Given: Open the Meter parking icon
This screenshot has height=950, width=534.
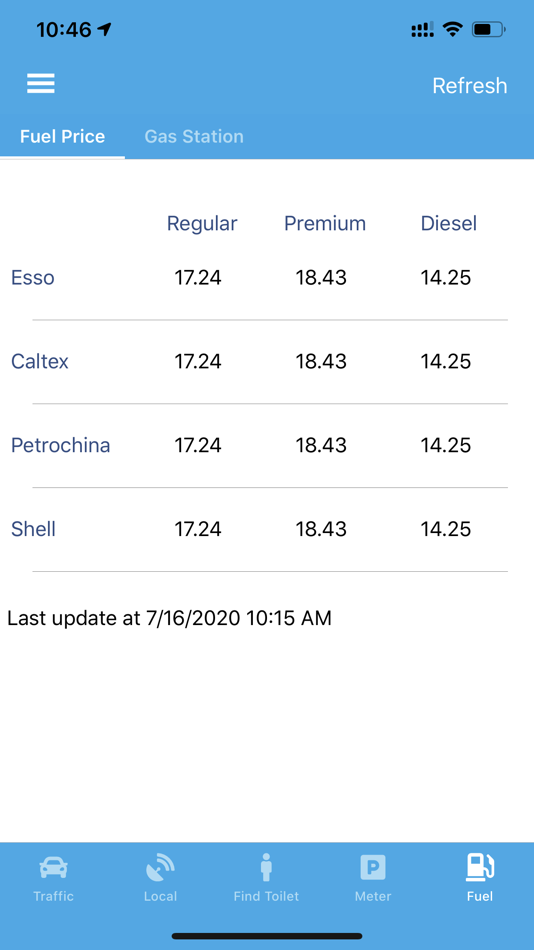Looking at the screenshot, I should 373,868.
